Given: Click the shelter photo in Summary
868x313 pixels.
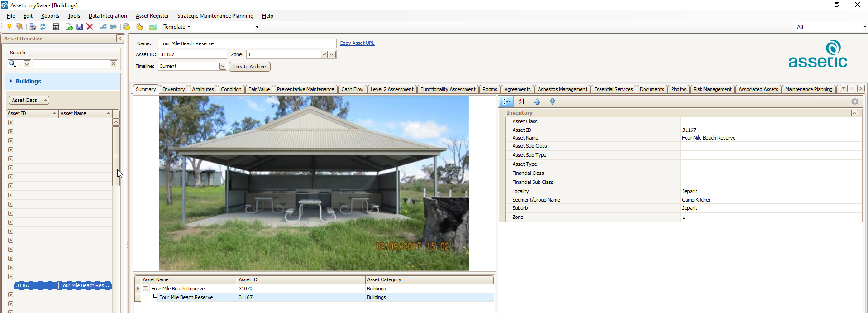Looking at the screenshot, I should (314, 183).
